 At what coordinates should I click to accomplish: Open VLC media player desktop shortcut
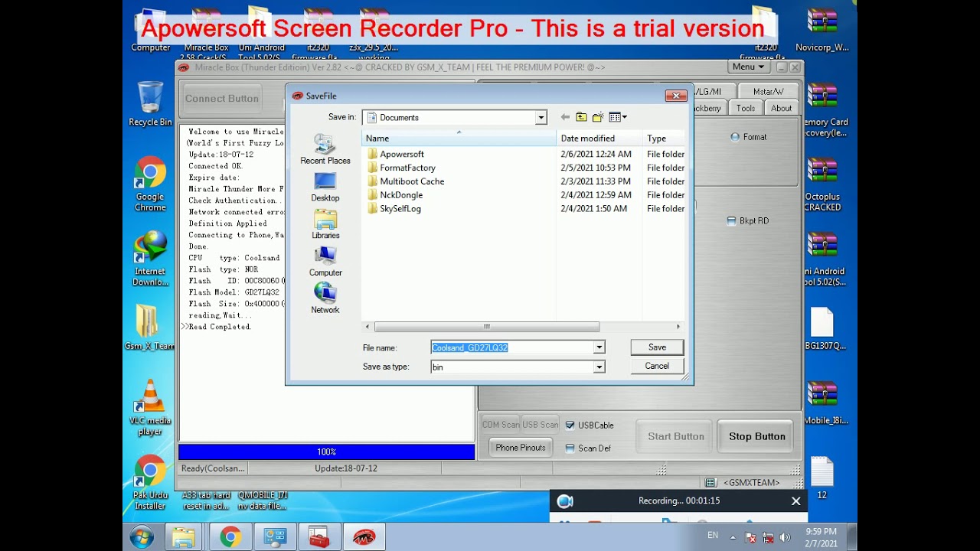coord(150,408)
